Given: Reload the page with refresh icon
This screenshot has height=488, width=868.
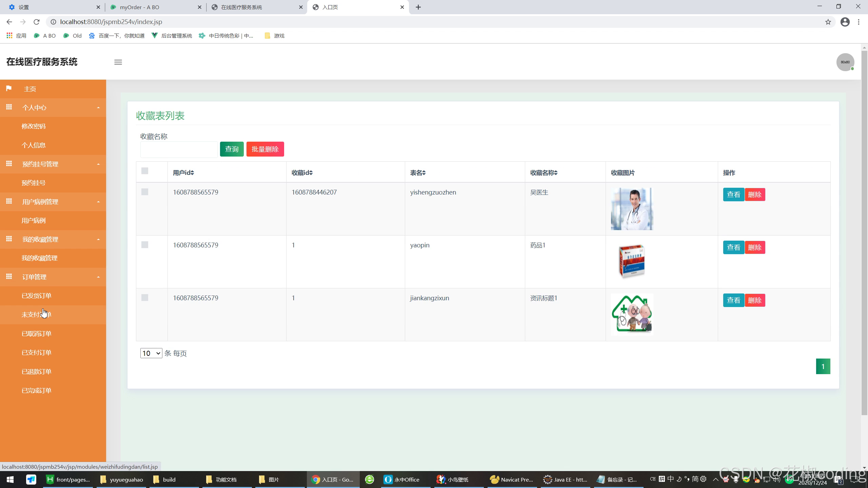Looking at the screenshot, I should (37, 22).
